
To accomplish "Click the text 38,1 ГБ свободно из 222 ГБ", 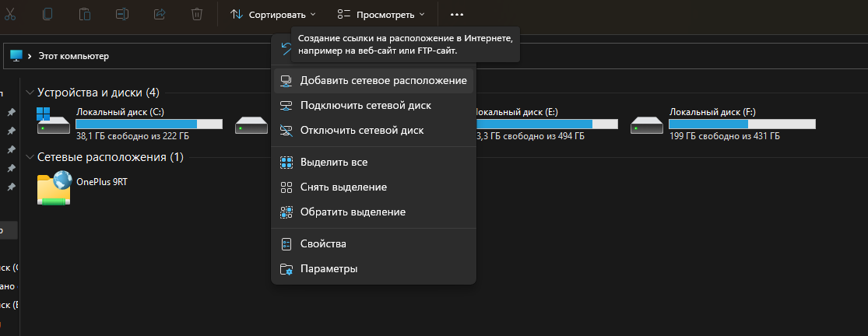I will (132, 135).
